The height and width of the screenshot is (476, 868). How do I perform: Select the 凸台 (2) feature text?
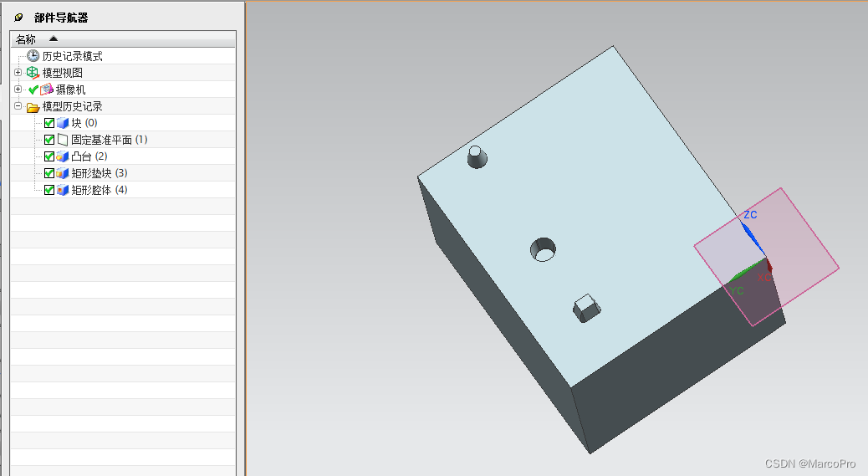89,156
